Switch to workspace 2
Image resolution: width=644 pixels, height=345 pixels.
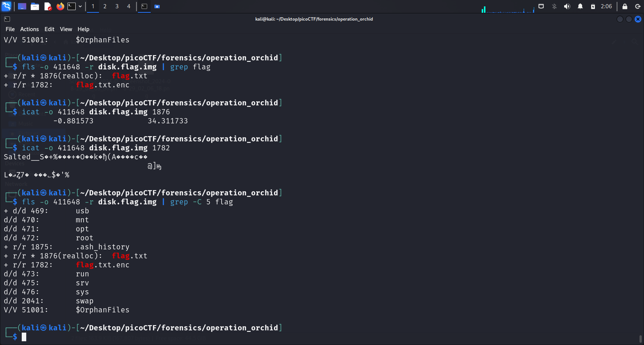coord(105,6)
